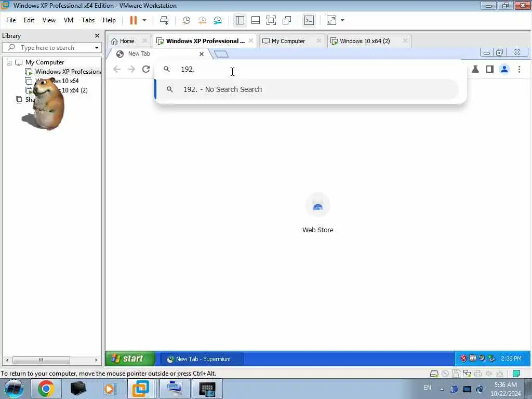
Task: Click the XP Safely Remove Hardware icon
Action: (491, 358)
